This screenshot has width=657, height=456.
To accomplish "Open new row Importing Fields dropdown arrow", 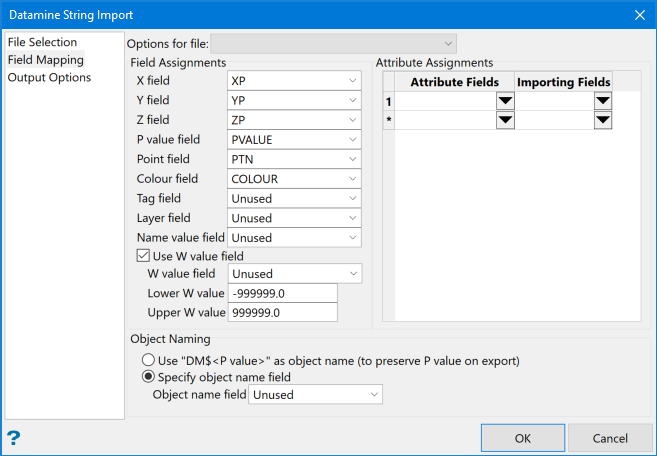I will [x=602, y=120].
